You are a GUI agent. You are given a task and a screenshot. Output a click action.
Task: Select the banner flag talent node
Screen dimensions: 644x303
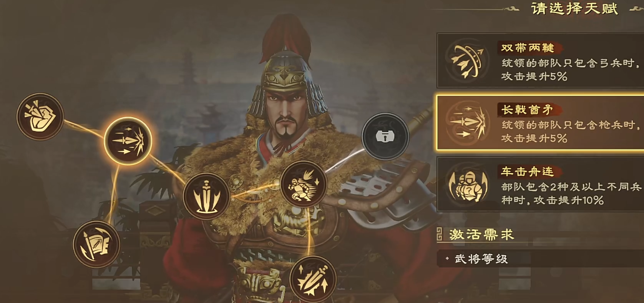(x=96, y=244)
